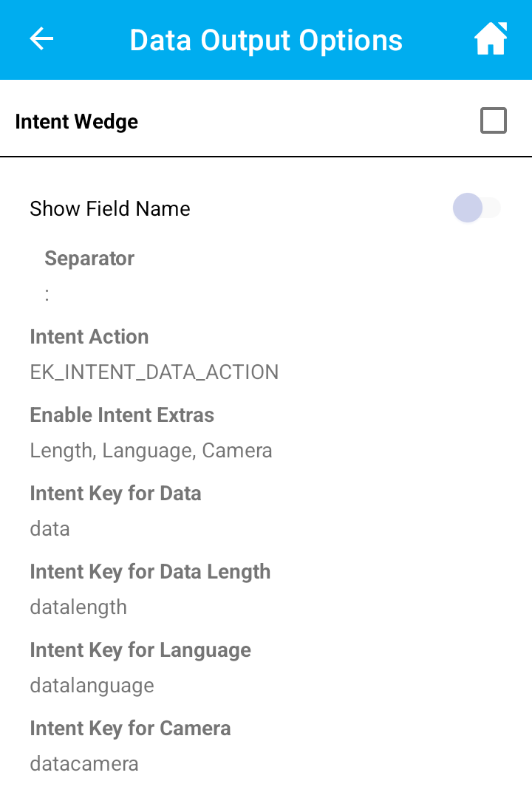Screen dimensions: 532x798
Task: Edit the 'data' key value
Action: tap(50, 529)
